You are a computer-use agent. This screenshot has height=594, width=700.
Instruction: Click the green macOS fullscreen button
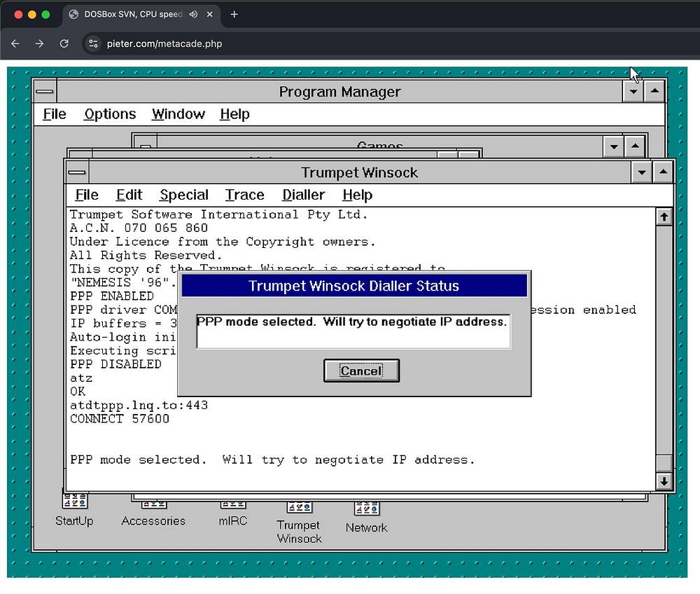45,14
